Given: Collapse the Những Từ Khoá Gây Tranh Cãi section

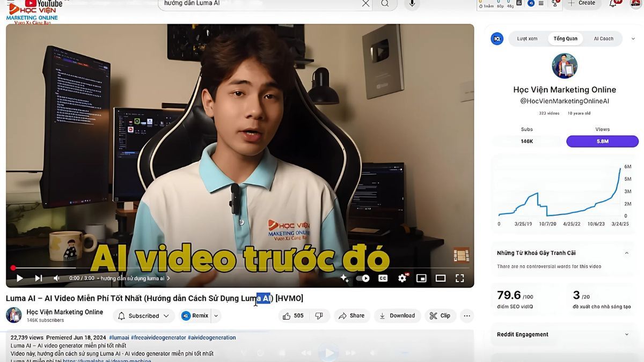Looking at the screenshot, I should click(627, 253).
